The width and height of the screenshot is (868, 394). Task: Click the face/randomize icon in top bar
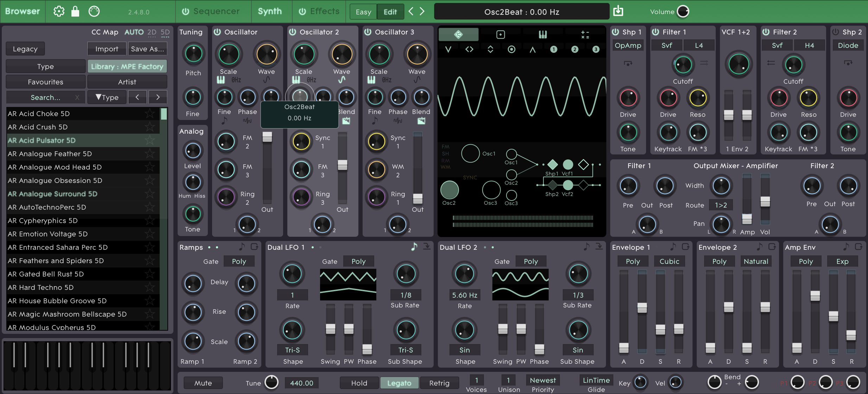[x=94, y=12]
